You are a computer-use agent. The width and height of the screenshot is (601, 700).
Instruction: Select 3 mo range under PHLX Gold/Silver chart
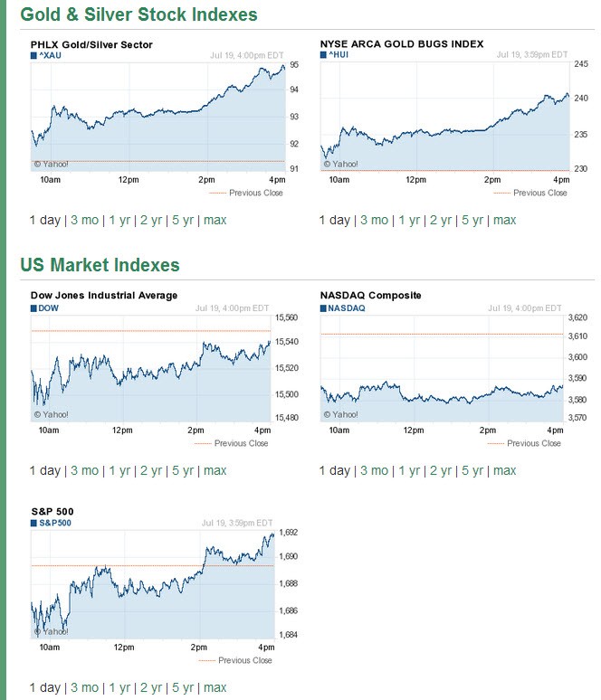84,220
